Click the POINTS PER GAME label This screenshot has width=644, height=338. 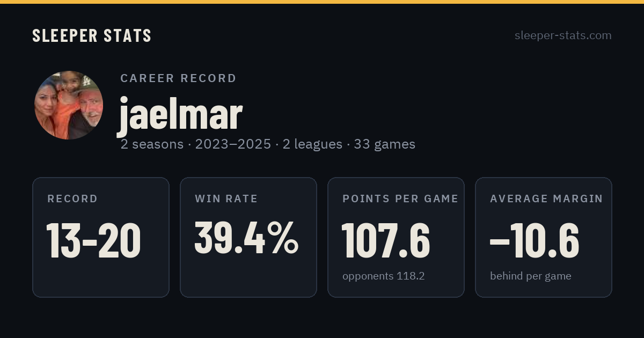click(400, 199)
